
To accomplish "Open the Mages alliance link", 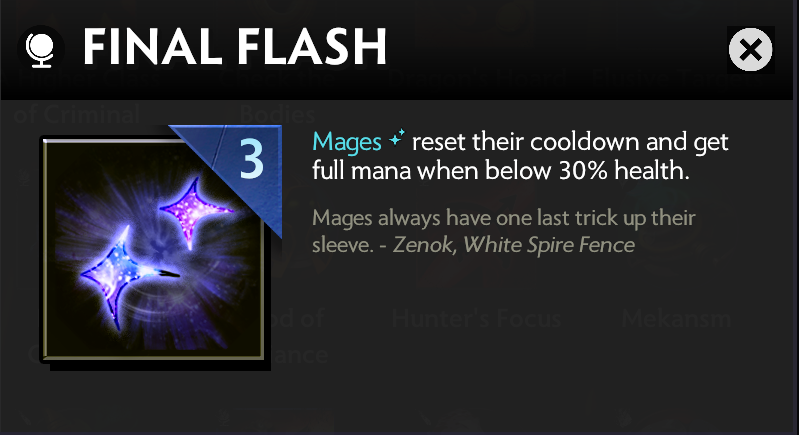I will coord(347,142).
